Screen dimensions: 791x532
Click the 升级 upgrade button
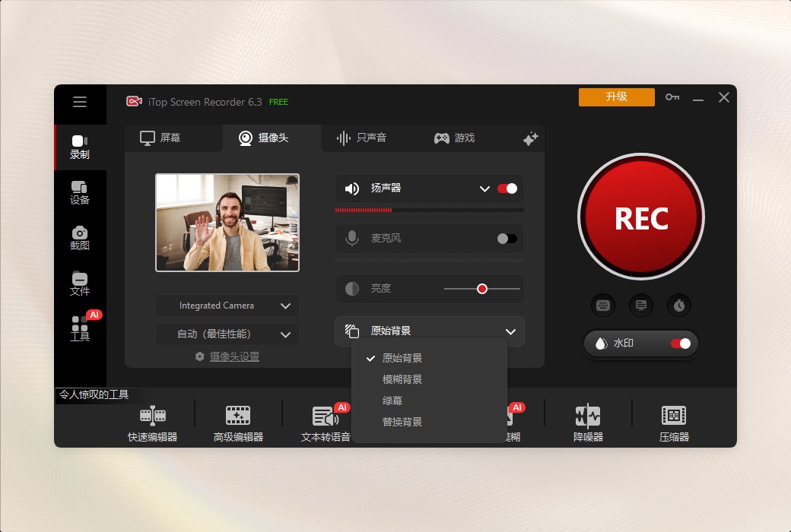point(616,97)
